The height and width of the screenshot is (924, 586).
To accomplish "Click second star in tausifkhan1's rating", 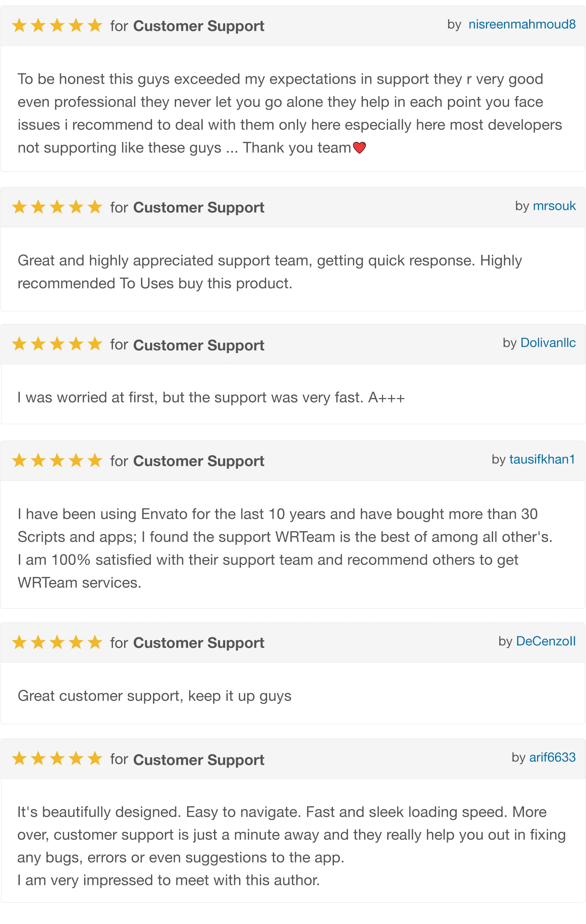I will coord(38,460).
